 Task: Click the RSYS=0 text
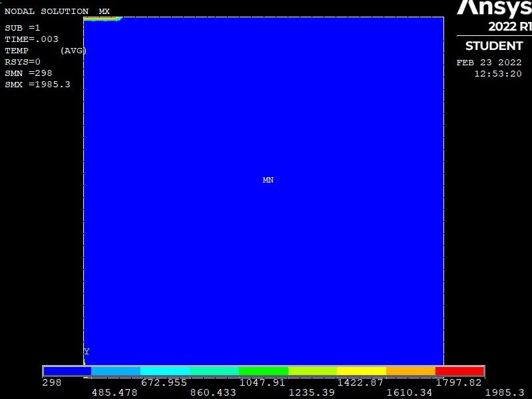(23, 62)
